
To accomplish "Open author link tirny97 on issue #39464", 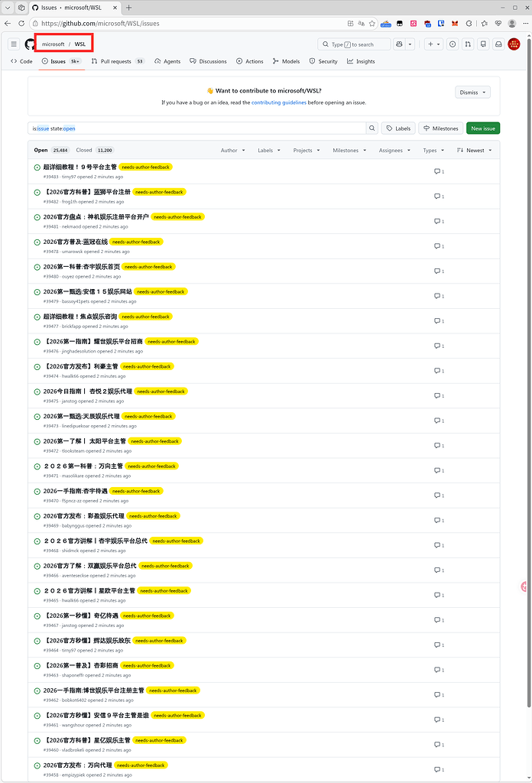I will click(x=69, y=650).
